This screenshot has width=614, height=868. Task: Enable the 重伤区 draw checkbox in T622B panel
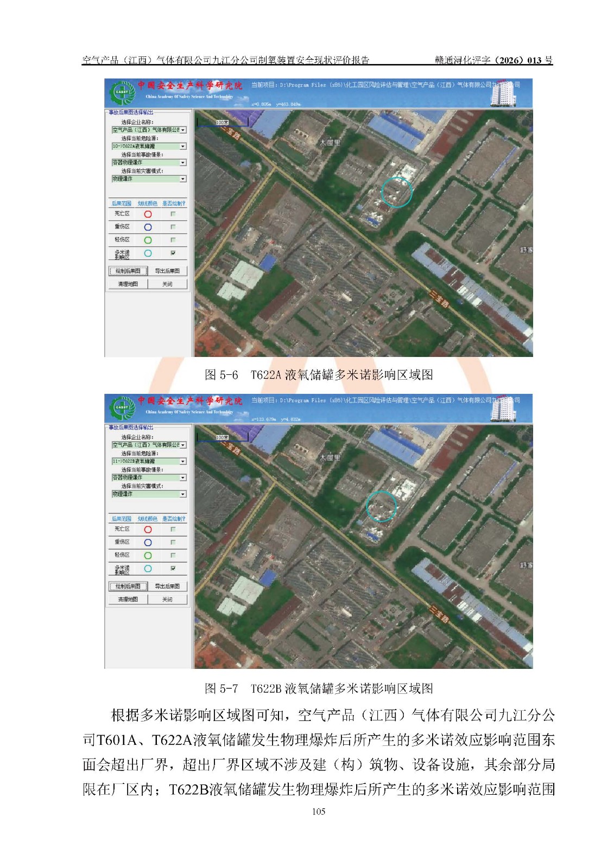(x=173, y=542)
